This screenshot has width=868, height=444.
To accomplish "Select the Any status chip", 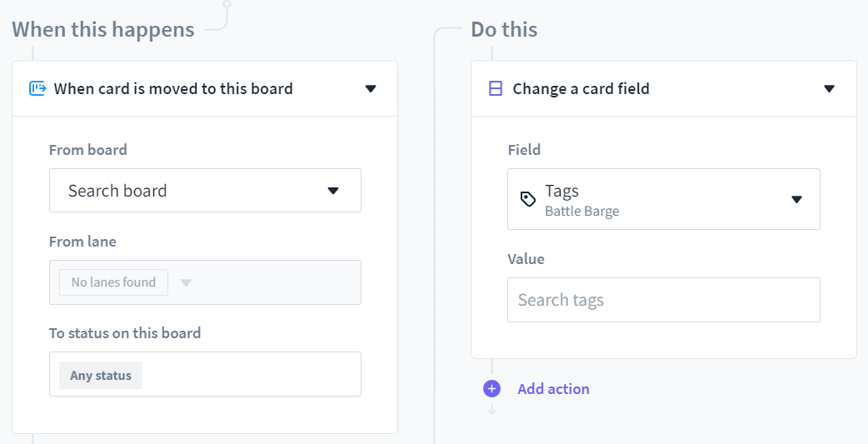I will [x=101, y=376].
